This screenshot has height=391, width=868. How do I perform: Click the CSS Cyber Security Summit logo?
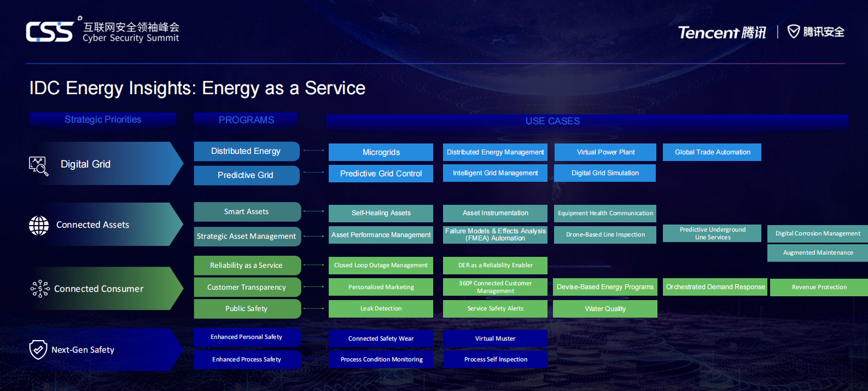(103, 31)
